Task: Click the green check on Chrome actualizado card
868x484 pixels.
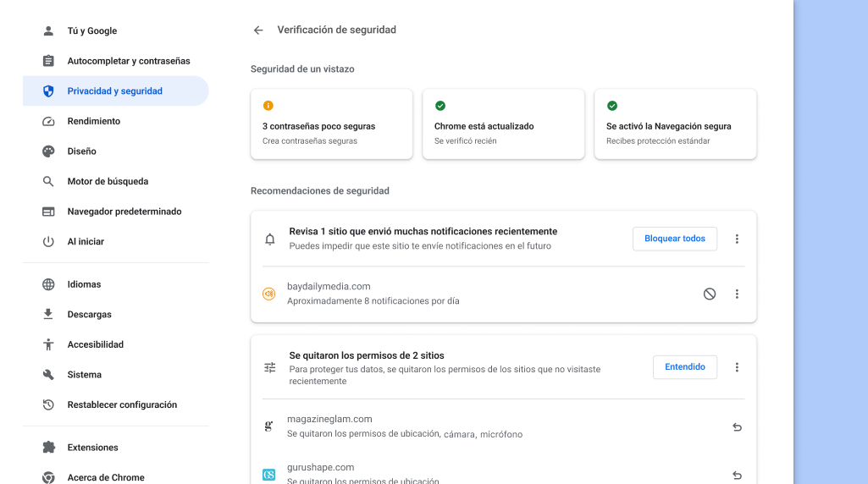Action: pos(440,106)
